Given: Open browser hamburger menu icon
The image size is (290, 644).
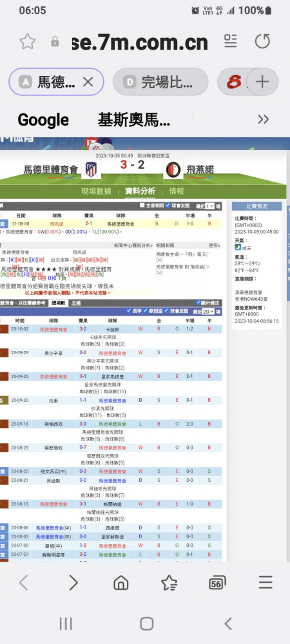Looking at the screenshot, I should point(266,582).
